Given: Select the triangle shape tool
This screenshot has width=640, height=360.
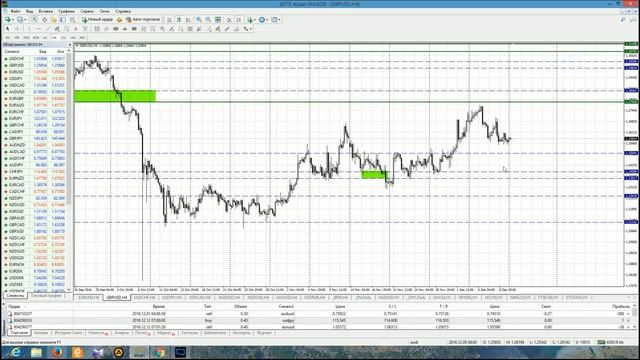Looking at the screenshot, I should point(124,29).
